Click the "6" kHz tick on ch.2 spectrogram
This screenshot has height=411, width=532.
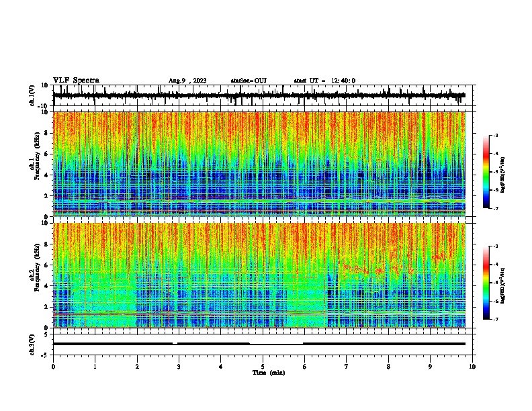pos(47,265)
